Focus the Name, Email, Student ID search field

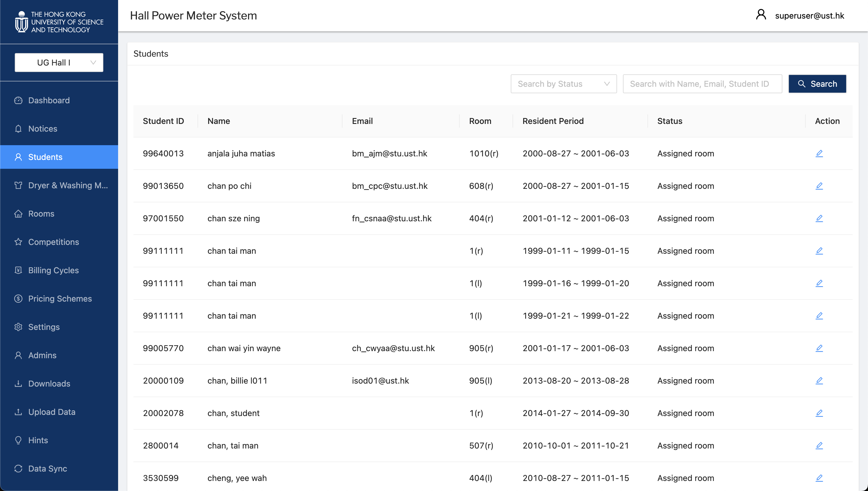702,84
